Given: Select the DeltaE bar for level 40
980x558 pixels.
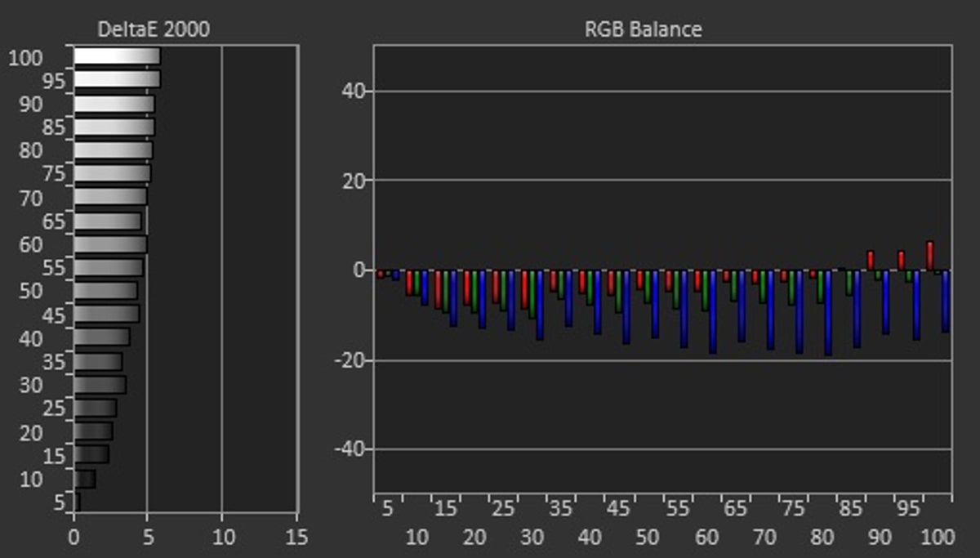Looking at the screenshot, I should 102,337.
